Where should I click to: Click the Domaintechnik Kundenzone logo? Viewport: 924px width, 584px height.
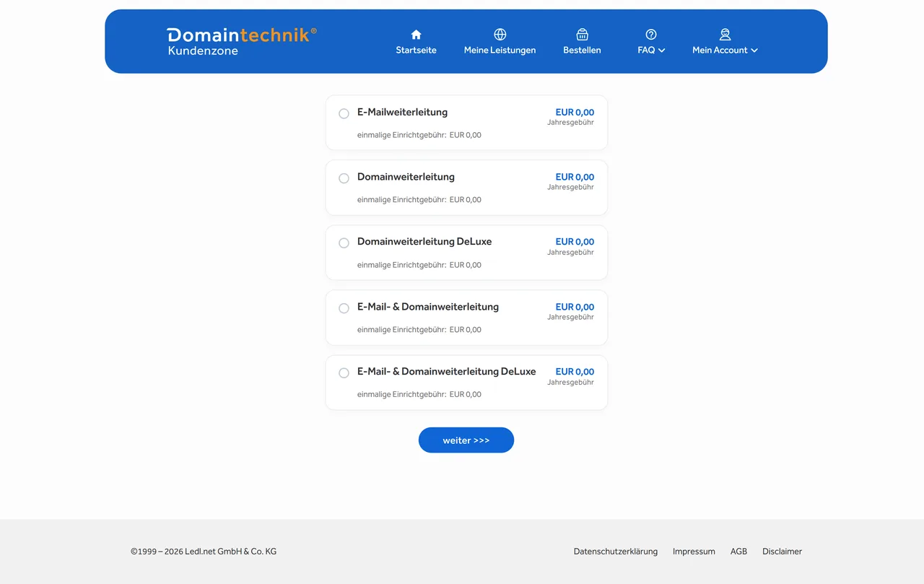click(242, 41)
